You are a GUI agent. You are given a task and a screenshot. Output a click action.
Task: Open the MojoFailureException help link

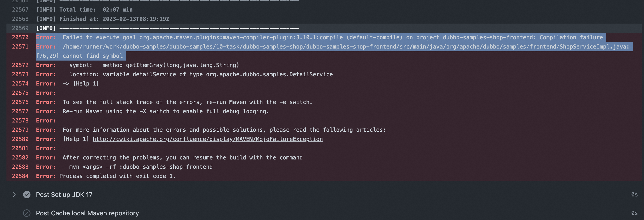(208, 139)
